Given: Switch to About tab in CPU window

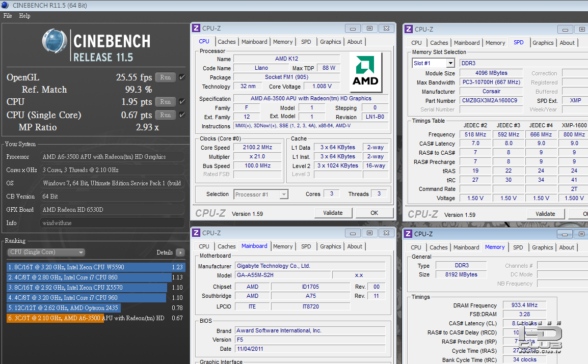Looking at the screenshot, I should [354, 42].
